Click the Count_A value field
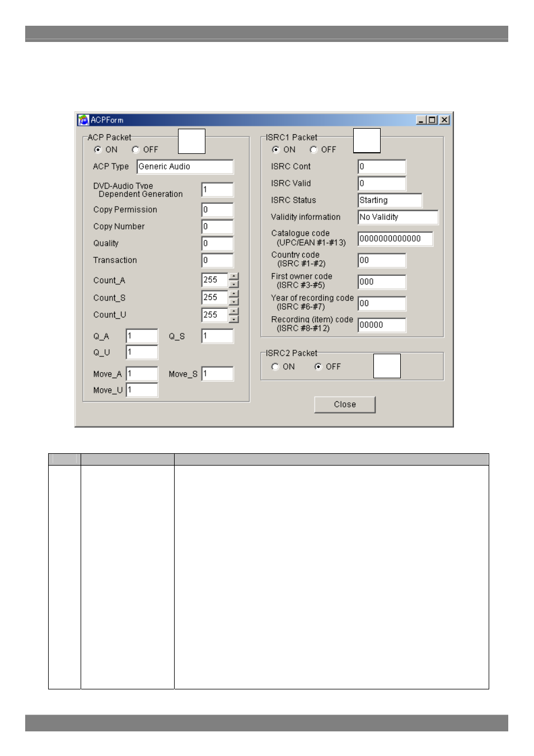 coord(215,280)
